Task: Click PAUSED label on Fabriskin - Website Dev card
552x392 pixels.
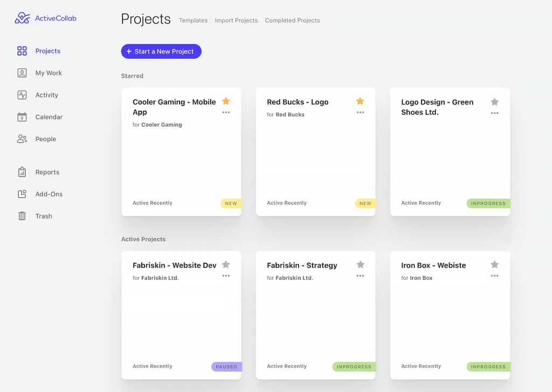Action: tap(226, 367)
